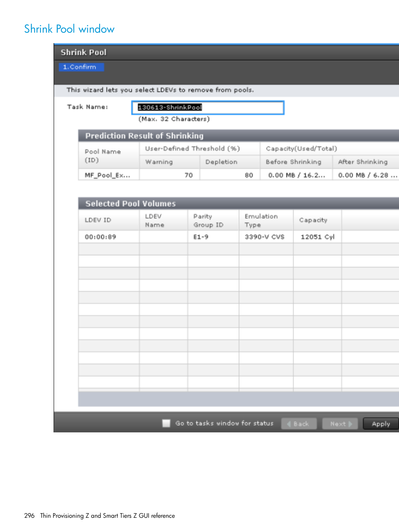Click the Shrink Pool window title
This screenshot has height=532, width=399.
click(84, 52)
